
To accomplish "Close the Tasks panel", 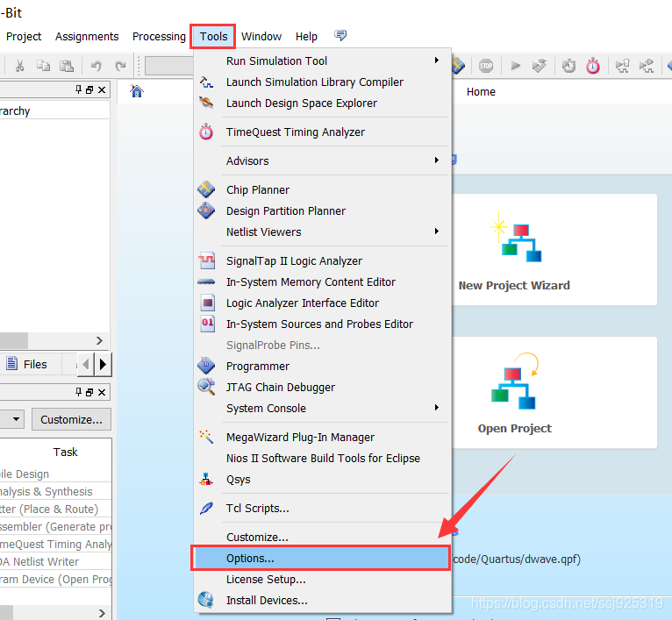I will [102, 392].
